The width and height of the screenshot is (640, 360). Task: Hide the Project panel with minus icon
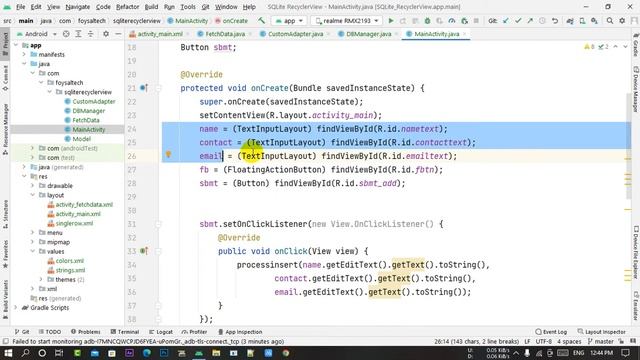coord(118,34)
